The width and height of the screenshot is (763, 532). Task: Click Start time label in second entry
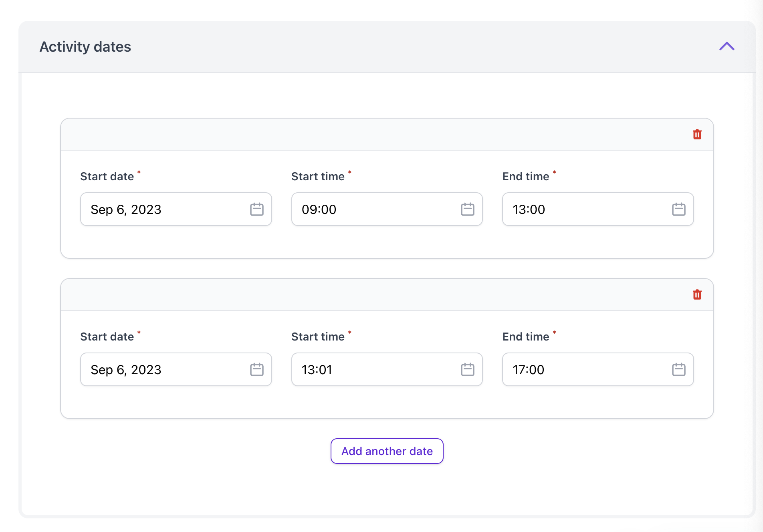pos(318,337)
